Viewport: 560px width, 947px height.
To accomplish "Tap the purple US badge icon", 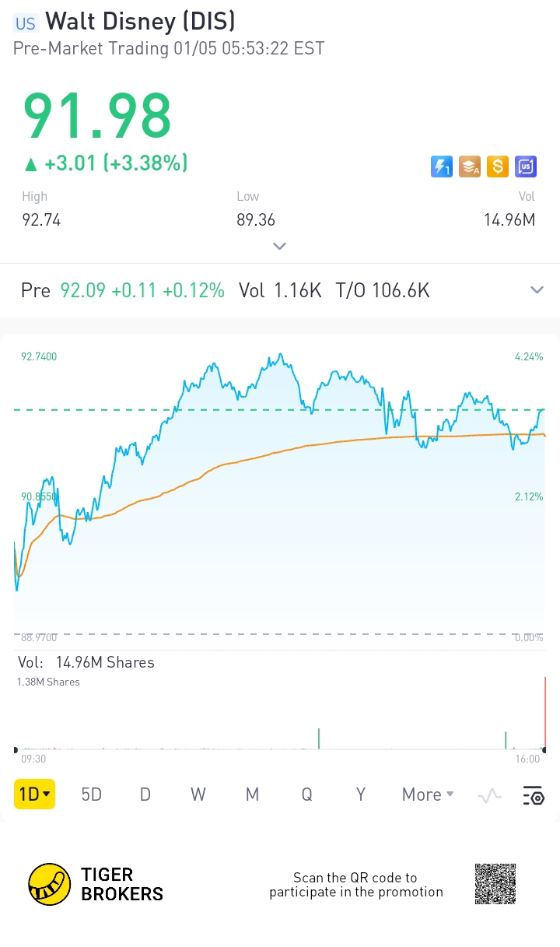I will point(526,167).
